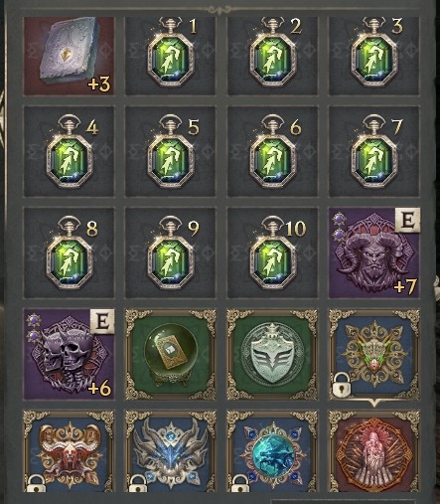Select the green pocket watch numbered 10
This screenshot has height=504, width=440.
[x=272, y=252]
